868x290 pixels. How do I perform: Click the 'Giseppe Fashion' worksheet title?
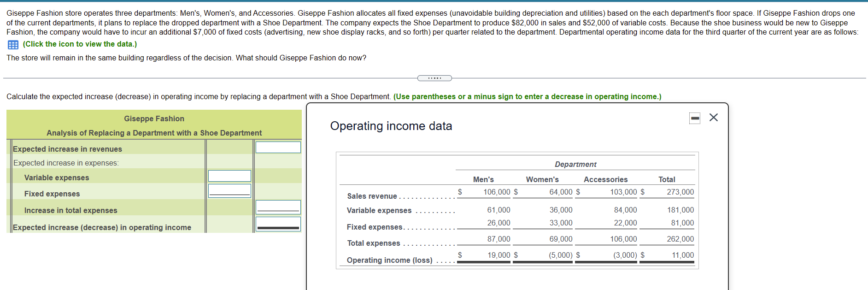(154, 118)
